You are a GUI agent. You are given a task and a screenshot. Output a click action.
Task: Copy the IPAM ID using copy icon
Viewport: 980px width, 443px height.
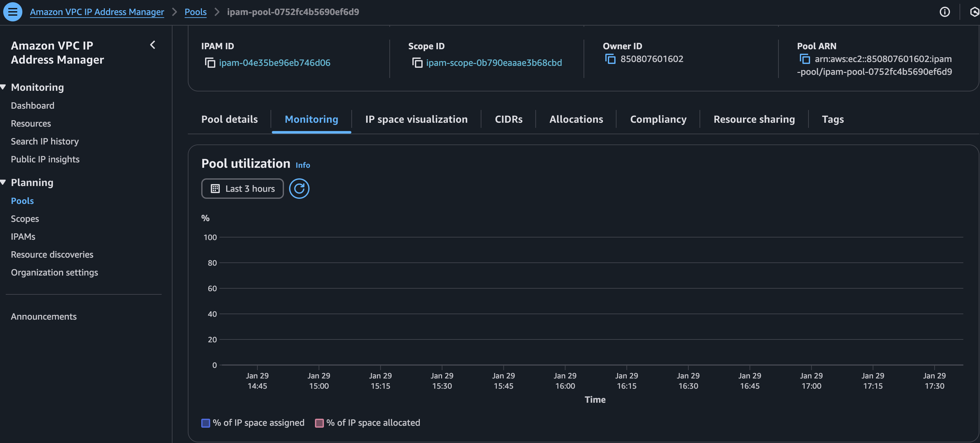(211, 62)
